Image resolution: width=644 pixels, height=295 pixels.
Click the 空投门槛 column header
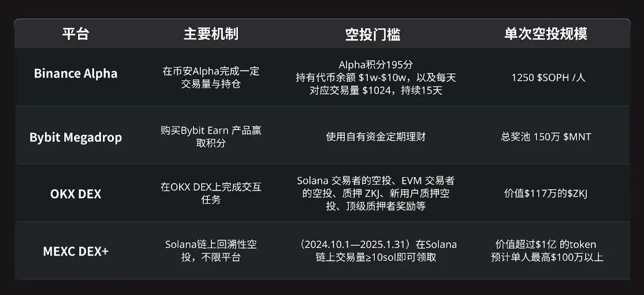373,34
